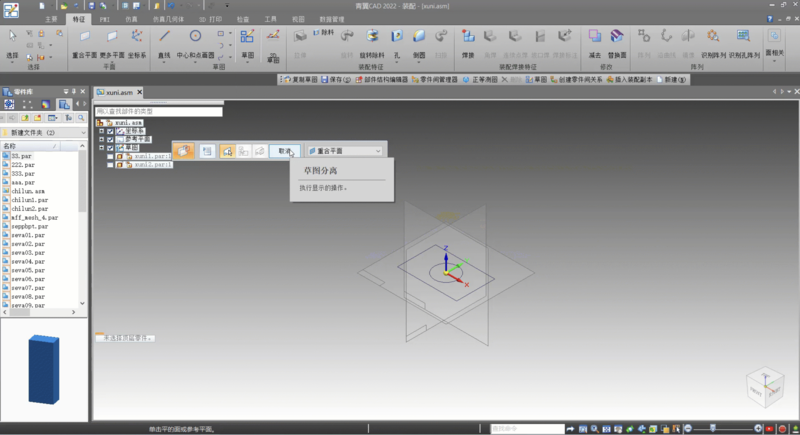Click the 识别孔阵列 pattern recognition tool
Viewport: 800px width, 435px height.
[x=741, y=39]
